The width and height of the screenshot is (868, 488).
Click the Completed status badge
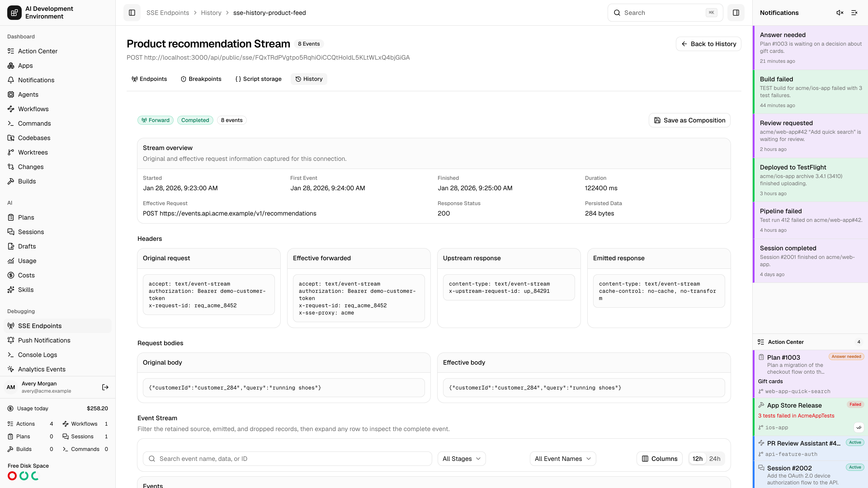(195, 120)
